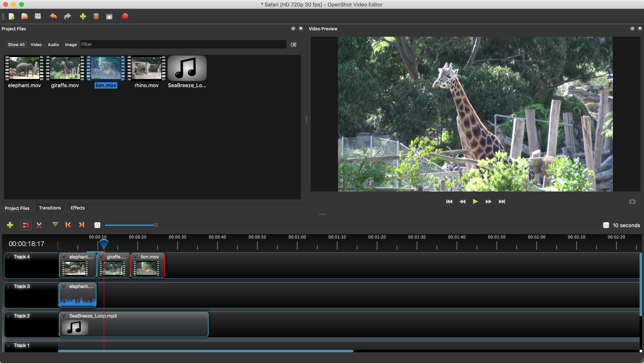Select the Add Marker icon
644x363 pixels.
point(55,225)
